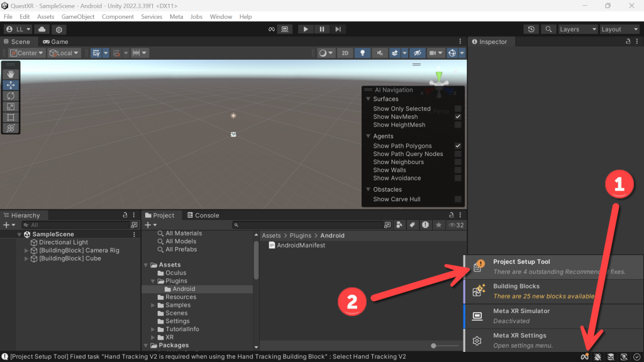
Task: Click the Project panel search-by-label icon
Action: (412, 225)
